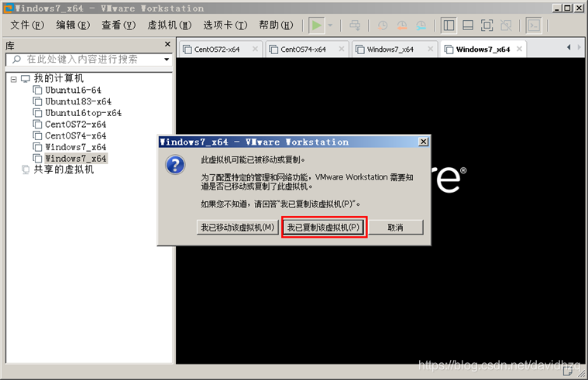Click the library search input field
This screenshot has height=380, width=588.
click(89, 60)
